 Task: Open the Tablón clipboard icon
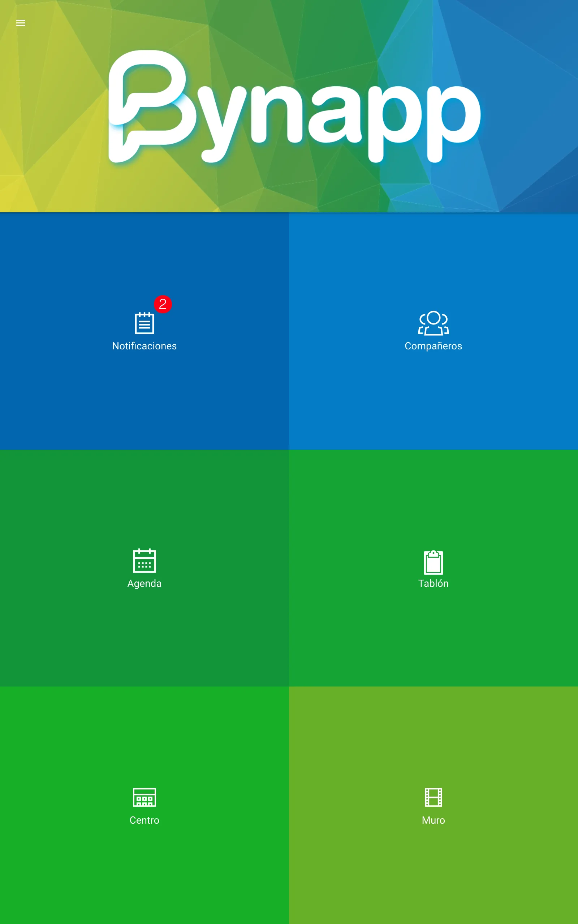pyautogui.click(x=433, y=562)
